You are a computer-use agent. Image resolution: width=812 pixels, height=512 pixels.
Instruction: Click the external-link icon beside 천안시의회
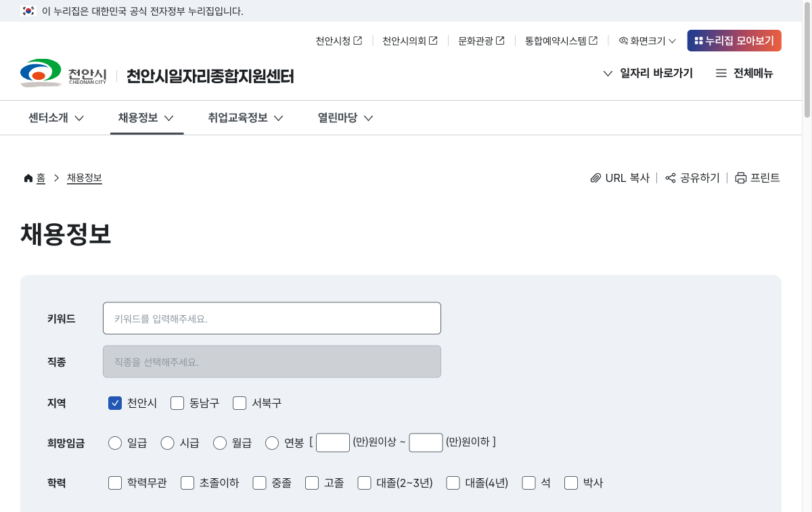(x=433, y=41)
